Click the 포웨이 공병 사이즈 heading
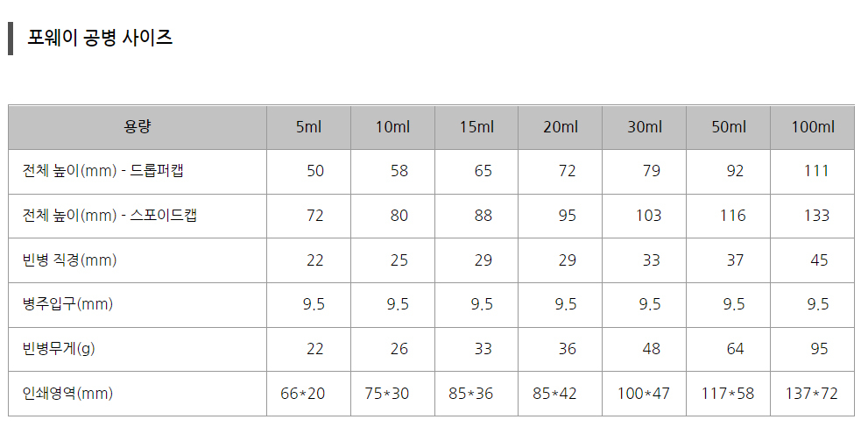Screen dimensions: 868x441 coord(100,38)
